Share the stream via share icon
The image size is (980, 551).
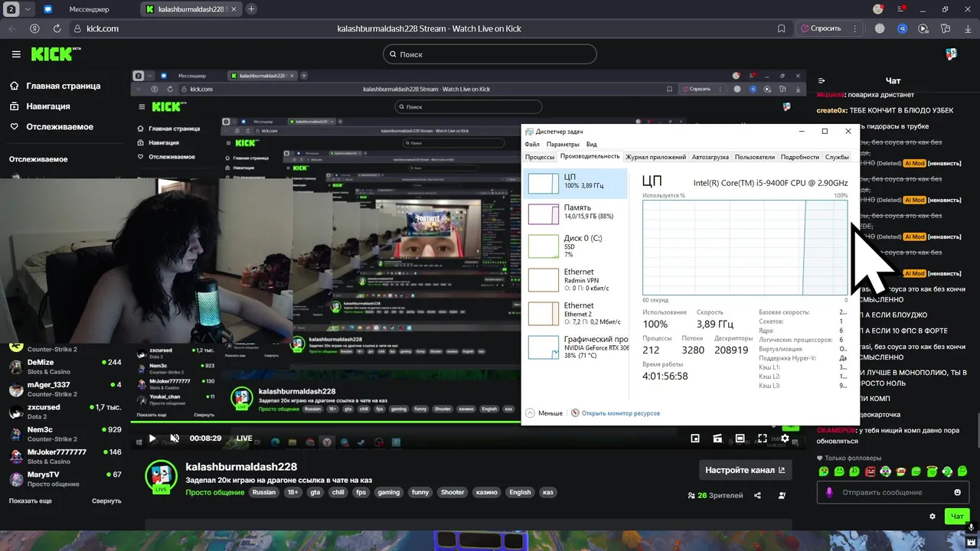click(x=757, y=495)
